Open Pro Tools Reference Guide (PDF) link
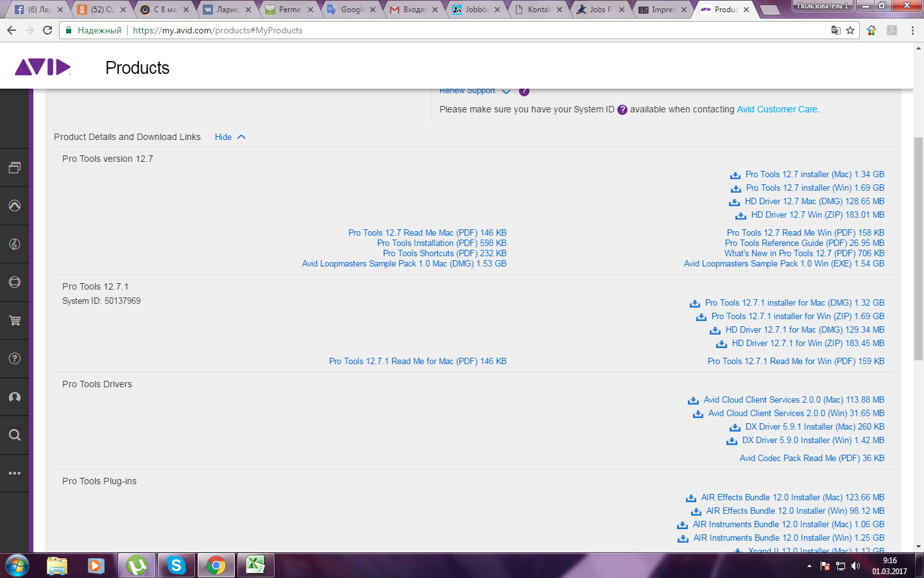The height and width of the screenshot is (578, 924). pyautogui.click(x=805, y=243)
